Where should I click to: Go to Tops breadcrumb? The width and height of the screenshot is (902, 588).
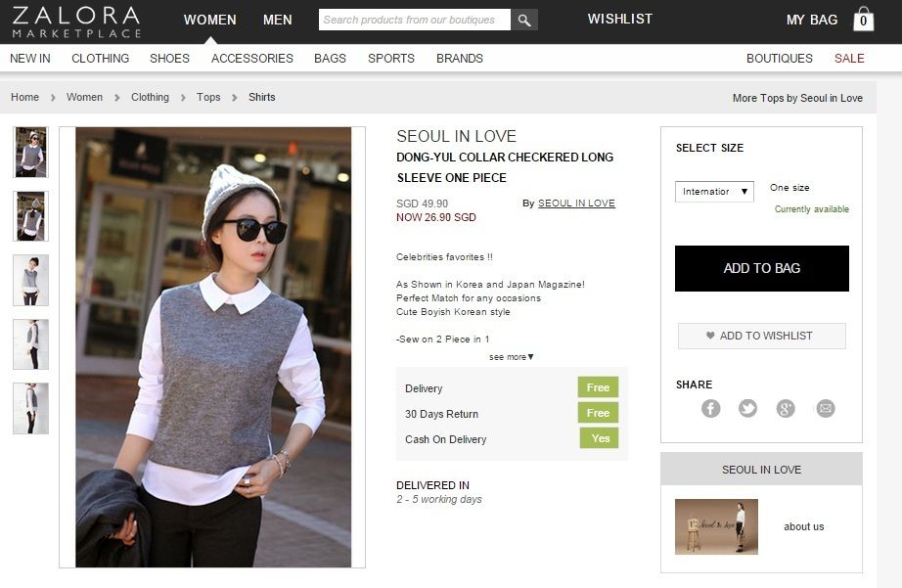(208, 97)
